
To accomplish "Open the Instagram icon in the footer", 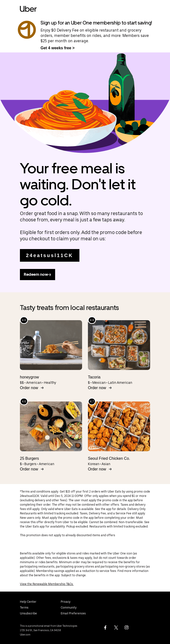I will click(127, 627).
